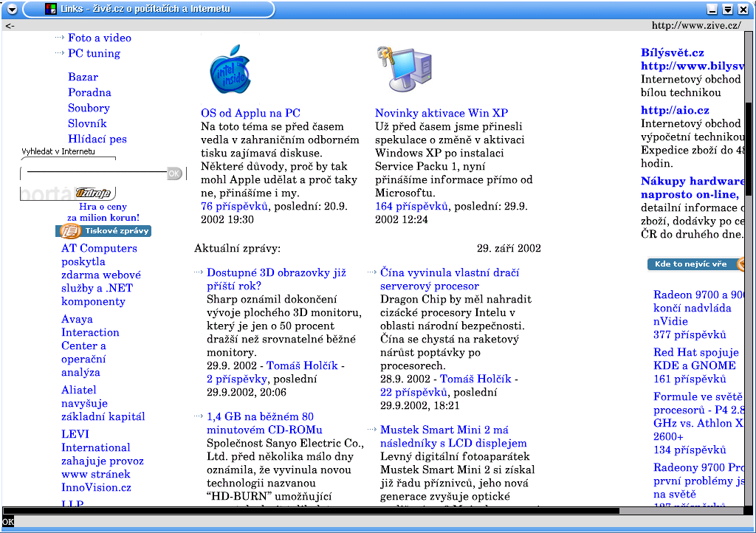Click the http://www.zive.cz/ URL text
This screenshot has width=756, height=533.
pos(696,26)
